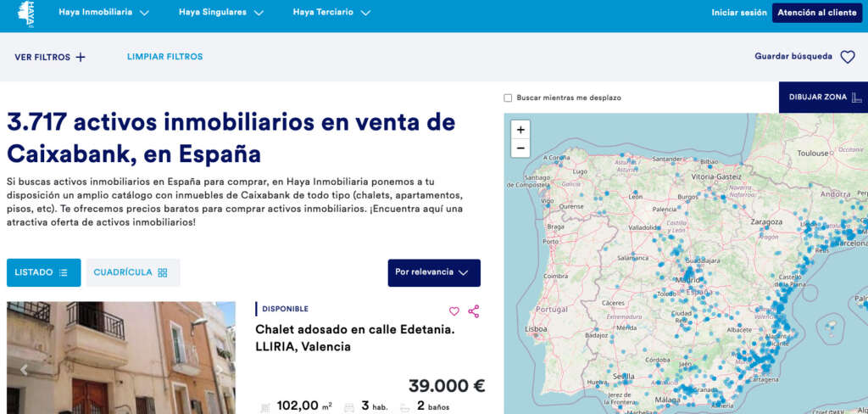Click the list icon in LISTADO
This screenshot has height=414, width=868.
point(63,272)
